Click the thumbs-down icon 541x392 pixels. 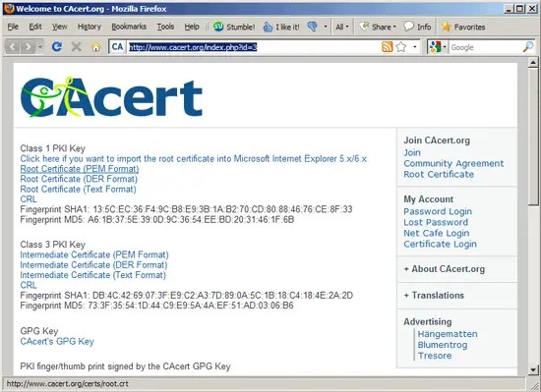(x=312, y=27)
